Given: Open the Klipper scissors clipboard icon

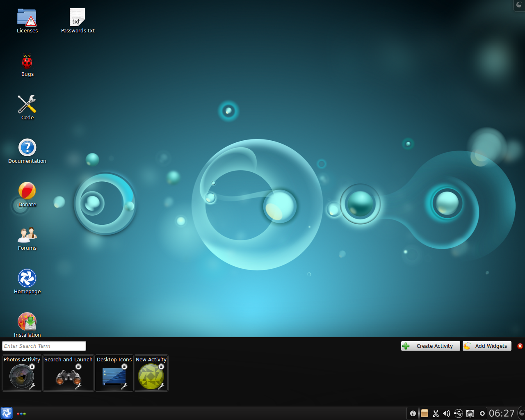Looking at the screenshot, I should (x=436, y=413).
